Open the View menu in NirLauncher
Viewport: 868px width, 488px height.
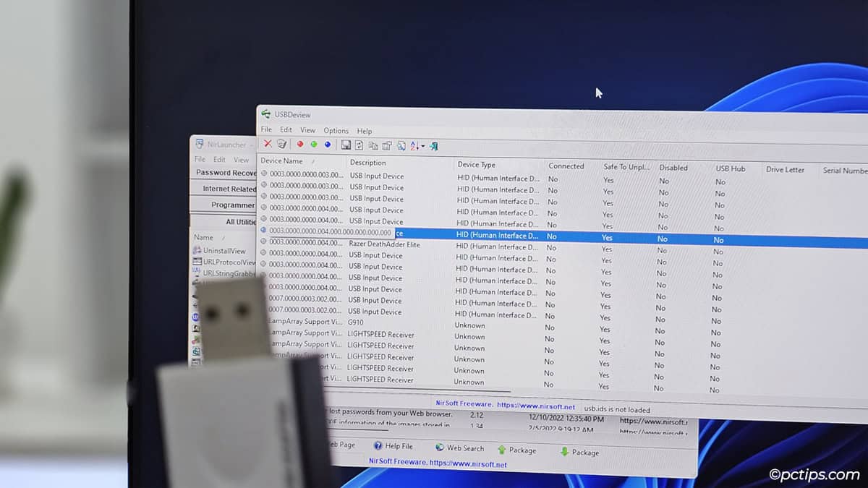tap(241, 160)
